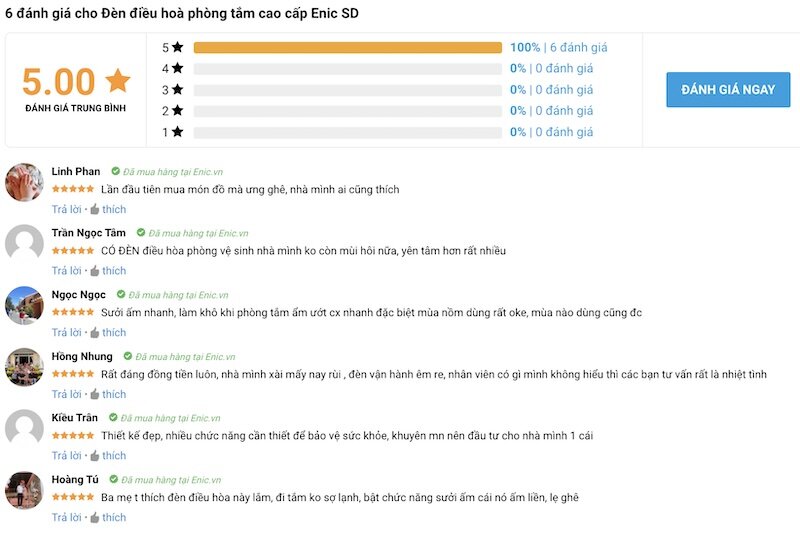Select the 4-star rating row
The width and height of the screenshot is (800, 545).
[377, 68]
